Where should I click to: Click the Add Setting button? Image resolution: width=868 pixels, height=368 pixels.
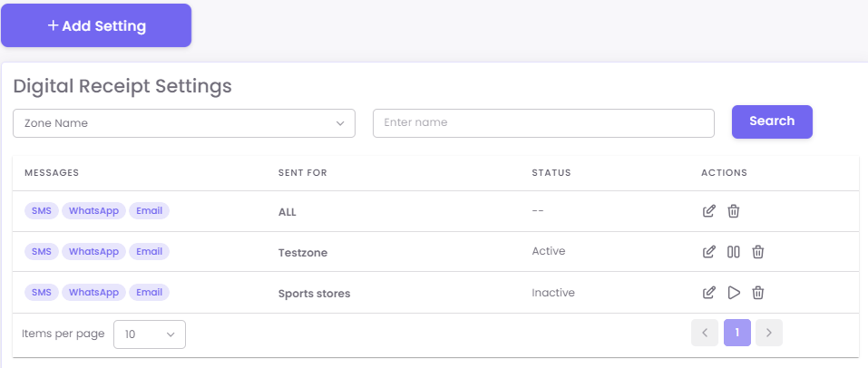[x=96, y=26]
